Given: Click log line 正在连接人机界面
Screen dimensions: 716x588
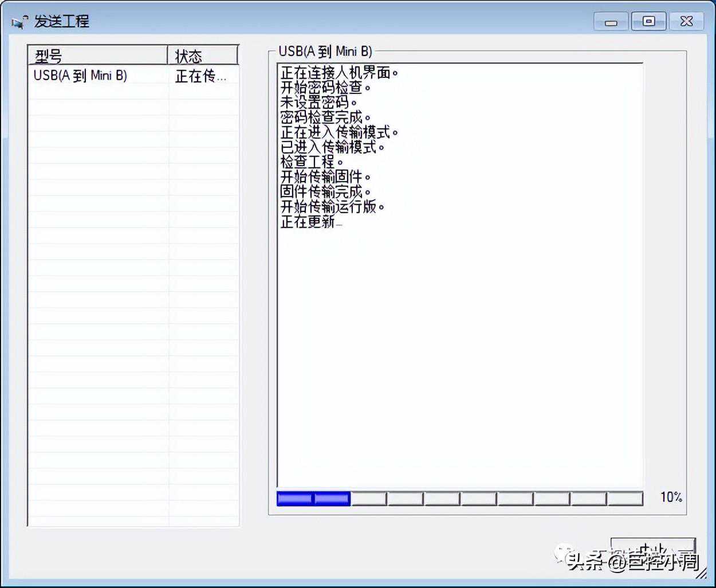Looking at the screenshot, I should point(339,73).
